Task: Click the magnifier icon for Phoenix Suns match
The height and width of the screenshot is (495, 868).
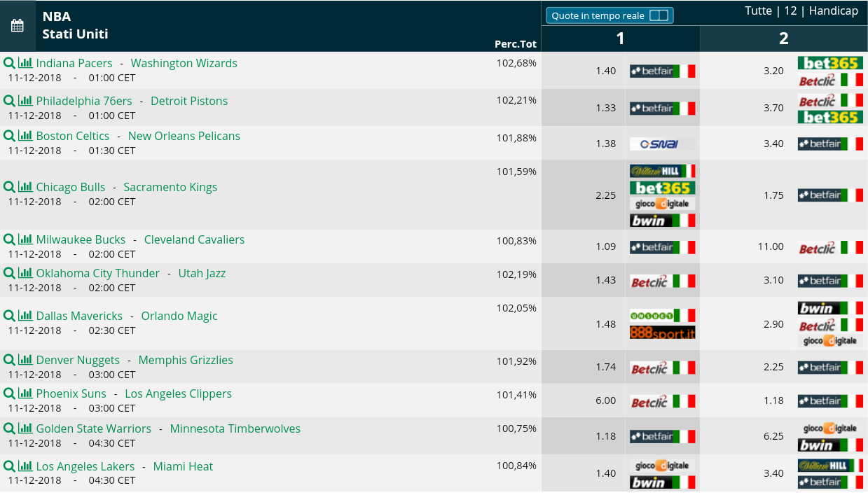Action: click(x=9, y=393)
